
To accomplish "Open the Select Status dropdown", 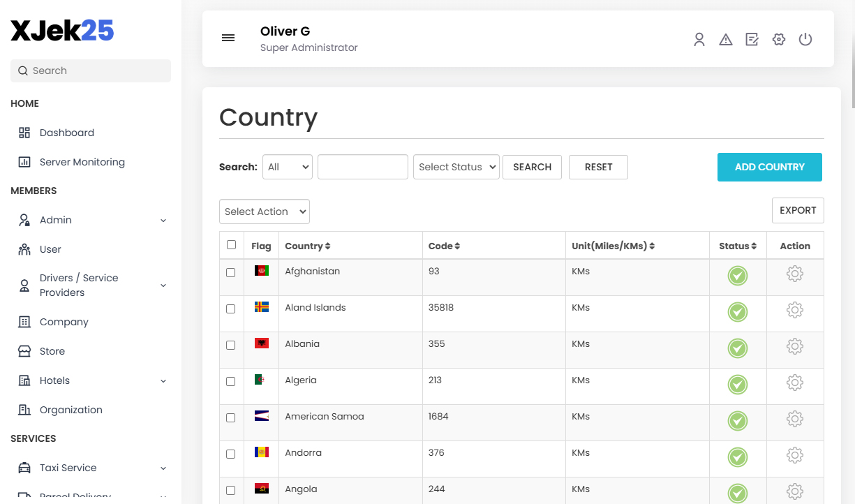I will click(456, 168).
